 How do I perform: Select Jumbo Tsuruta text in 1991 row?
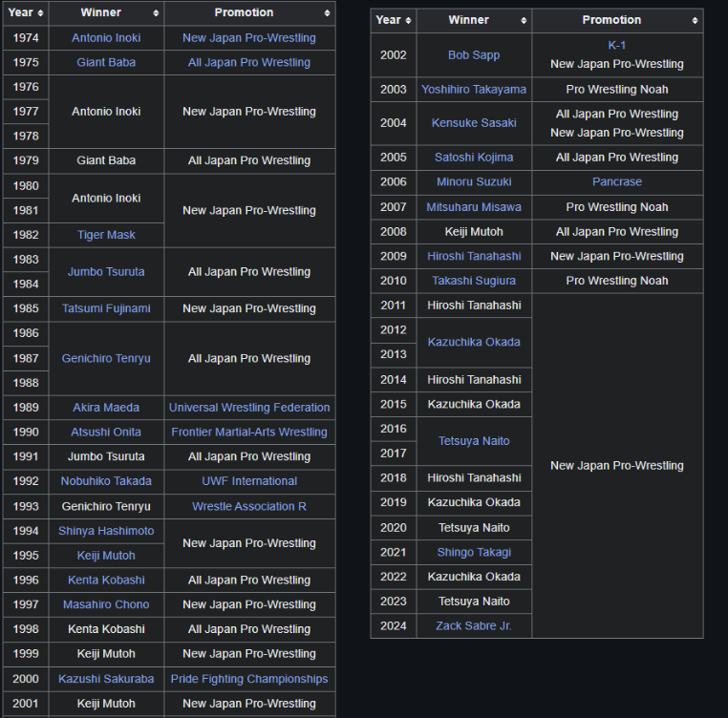(106, 456)
